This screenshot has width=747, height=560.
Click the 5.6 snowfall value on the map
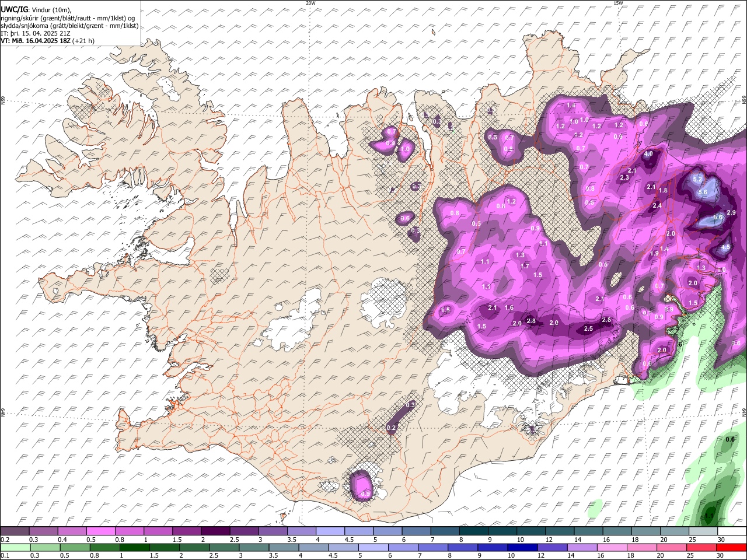click(703, 192)
